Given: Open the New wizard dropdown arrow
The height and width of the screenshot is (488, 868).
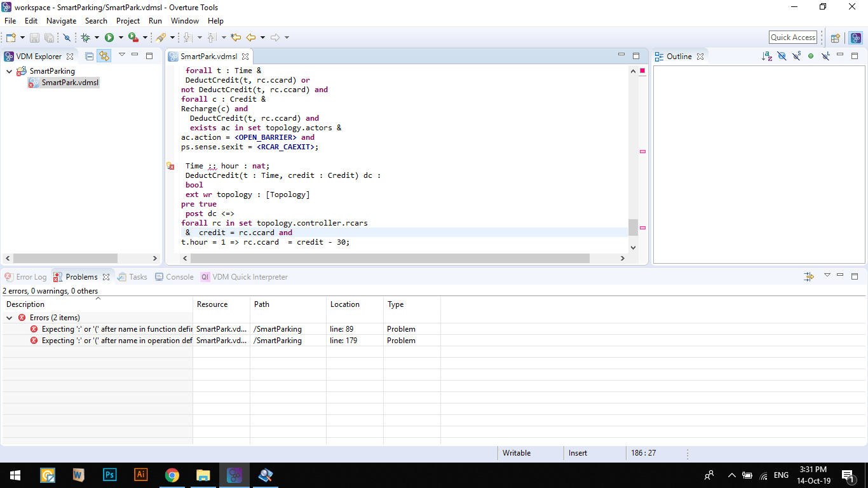Looking at the screenshot, I should [22, 37].
